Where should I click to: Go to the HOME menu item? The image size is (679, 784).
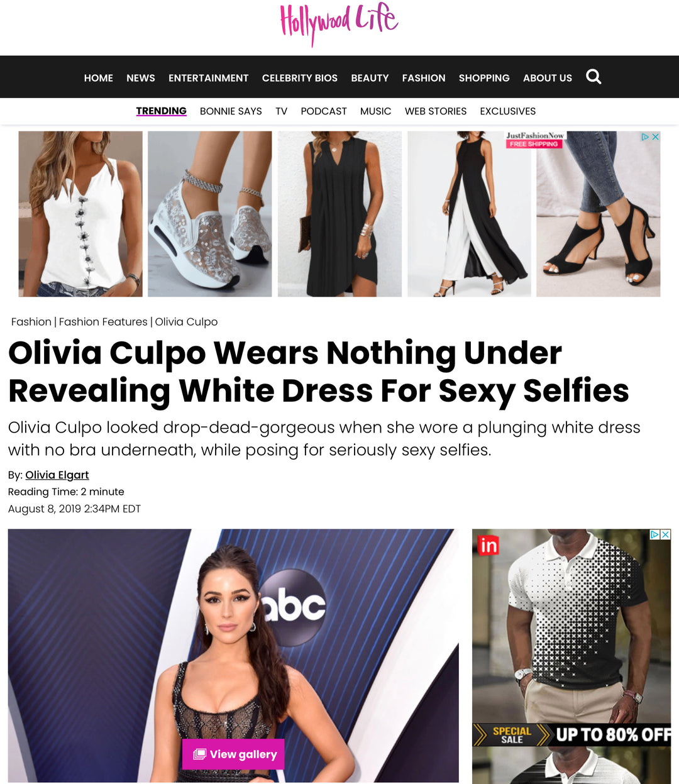click(99, 78)
